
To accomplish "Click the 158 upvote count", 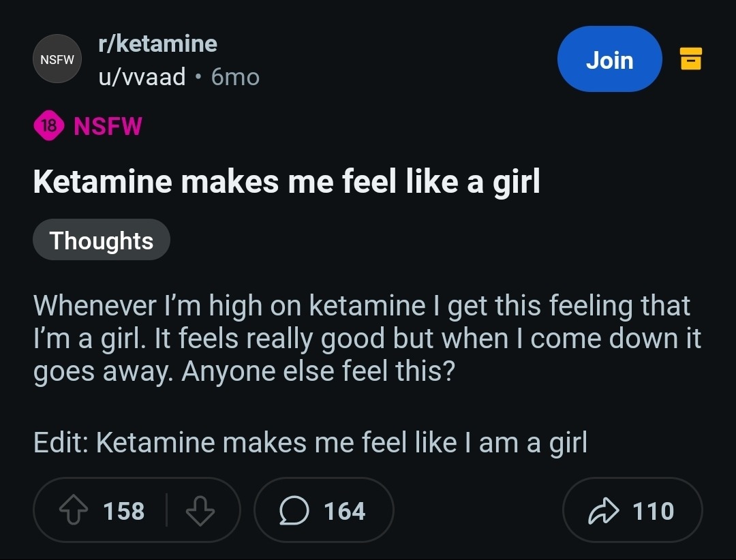I will coord(124,511).
